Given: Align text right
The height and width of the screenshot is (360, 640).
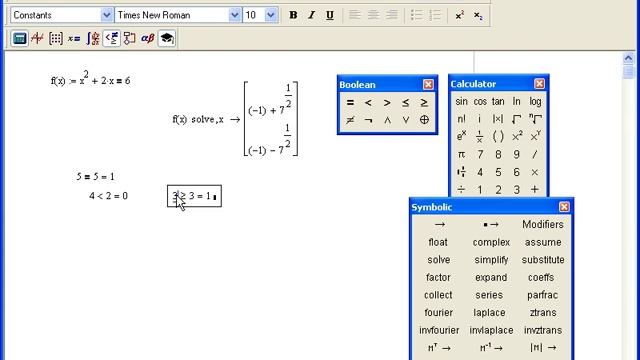Looking at the screenshot, I should coord(391,15).
